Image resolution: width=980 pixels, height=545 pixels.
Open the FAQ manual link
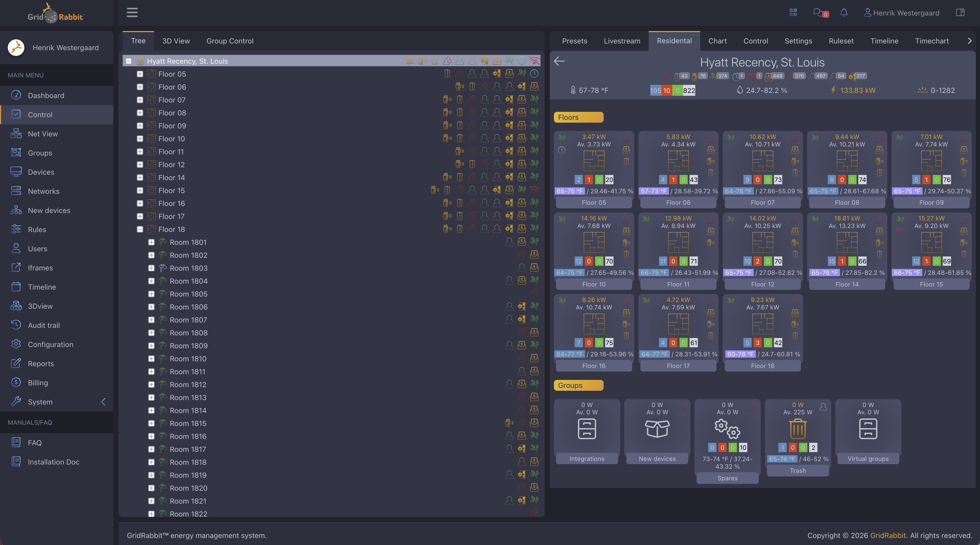click(57, 443)
